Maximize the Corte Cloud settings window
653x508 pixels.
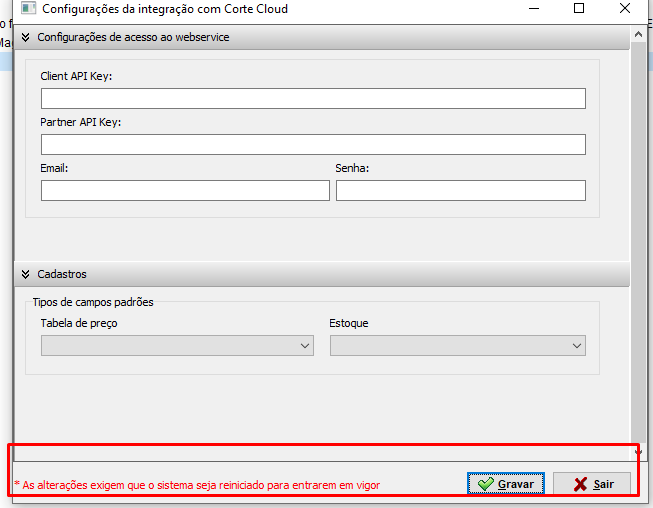(x=579, y=8)
